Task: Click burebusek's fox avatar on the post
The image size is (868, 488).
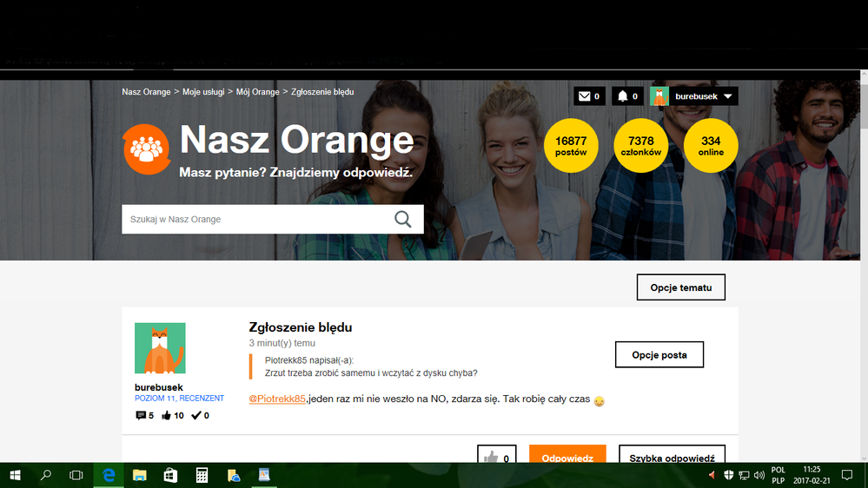Action: pyautogui.click(x=160, y=348)
